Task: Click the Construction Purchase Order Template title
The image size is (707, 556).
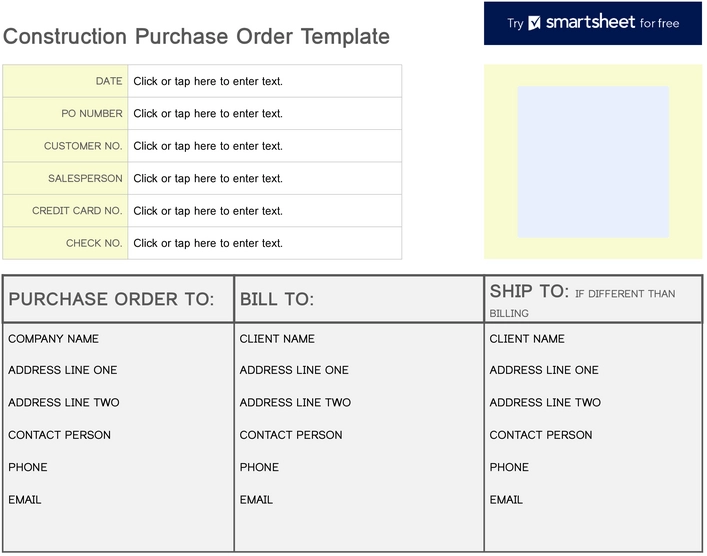Action: [196, 37]
